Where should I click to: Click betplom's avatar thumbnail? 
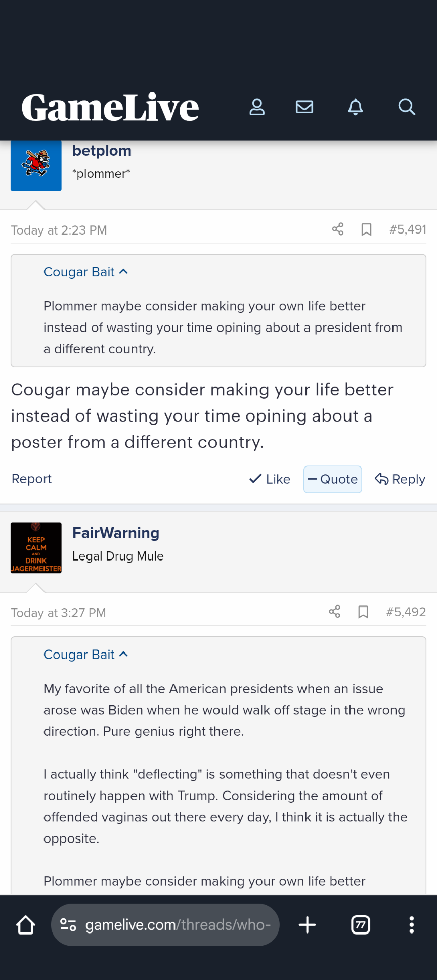point(36,165)
